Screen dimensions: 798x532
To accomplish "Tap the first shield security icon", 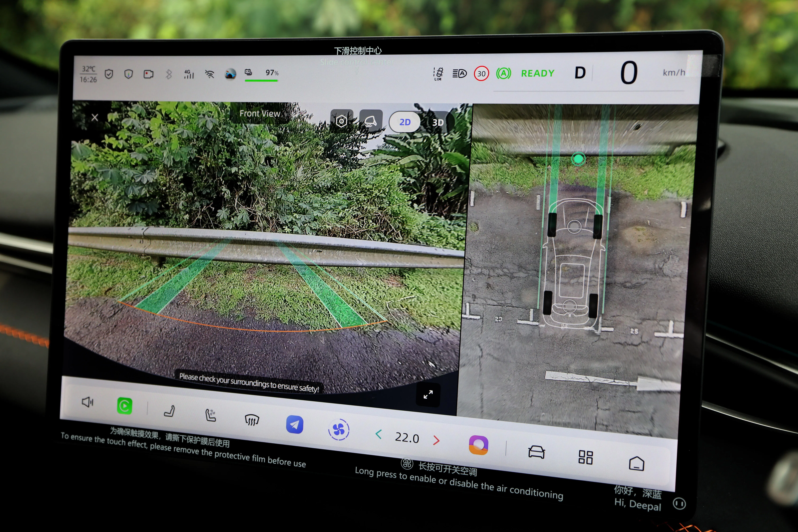I will pos(109,74).
